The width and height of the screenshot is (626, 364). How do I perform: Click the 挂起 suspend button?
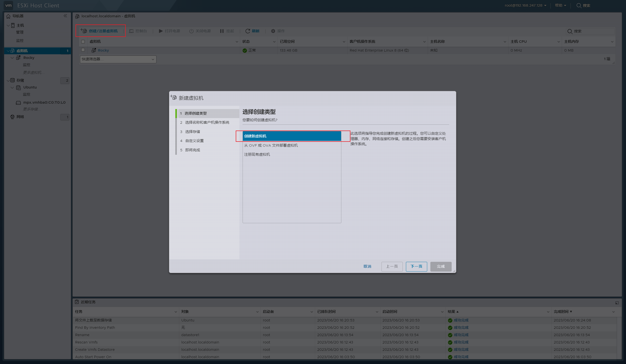227,31
